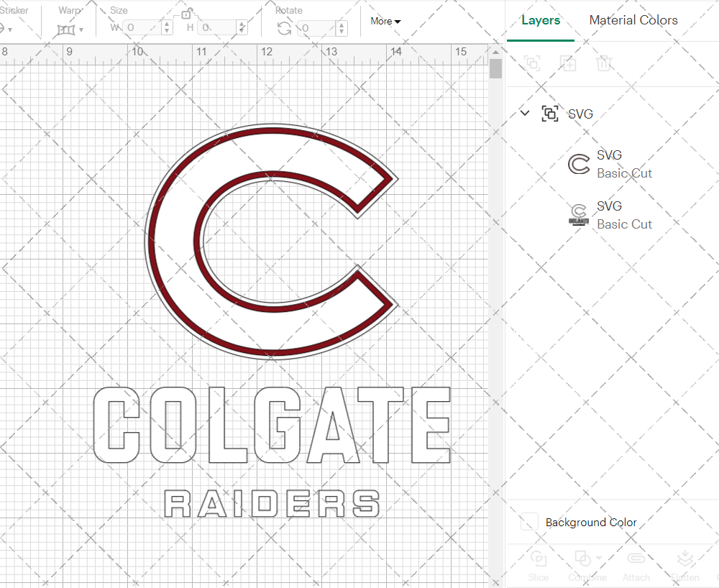Click the Flatten tool
The height and width of the screenshot is (588, 719).
(685, 566)
